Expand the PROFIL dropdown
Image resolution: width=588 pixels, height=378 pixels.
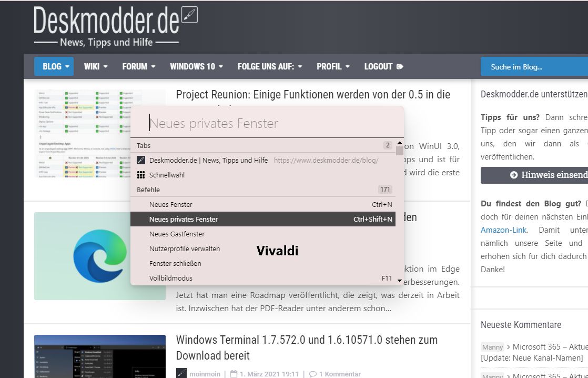click(333, 66)
